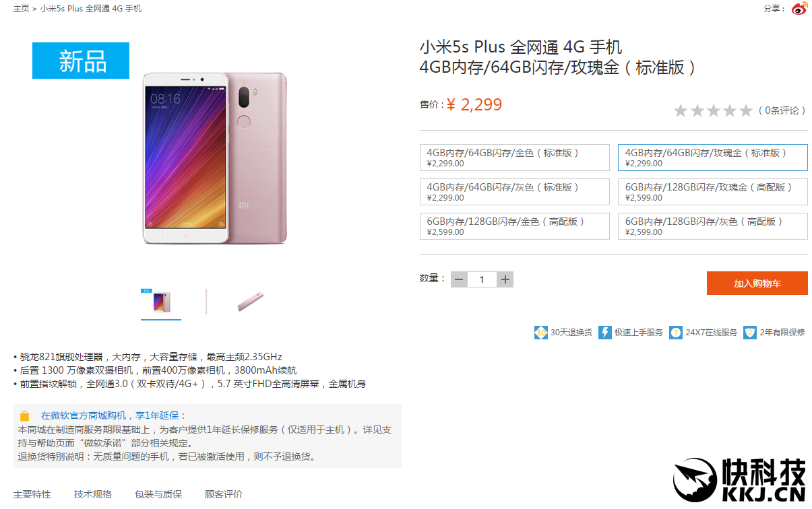Share the page via Weibo icon
This screenshot has width=812, height=509.
click(799, 9)
